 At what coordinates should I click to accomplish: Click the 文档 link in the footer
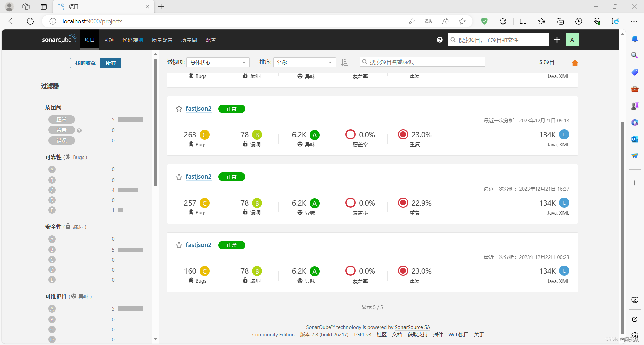[397, 334]
